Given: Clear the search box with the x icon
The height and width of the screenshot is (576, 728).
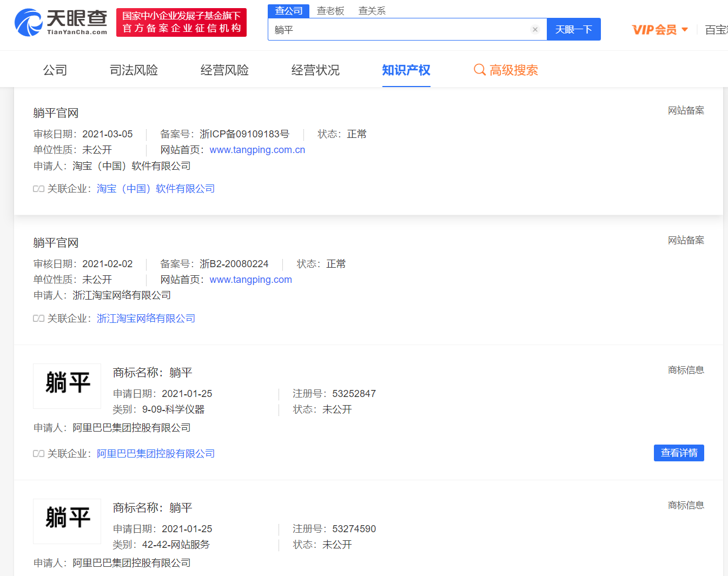Looking at the screenshot, I should coord(535,30).
